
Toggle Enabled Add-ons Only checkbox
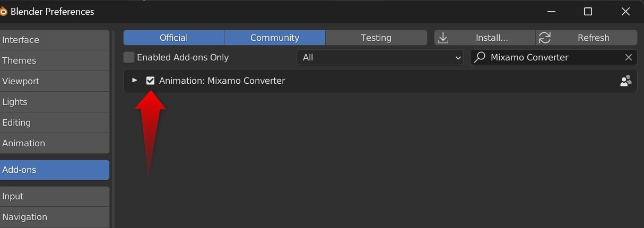click(129, 57)
